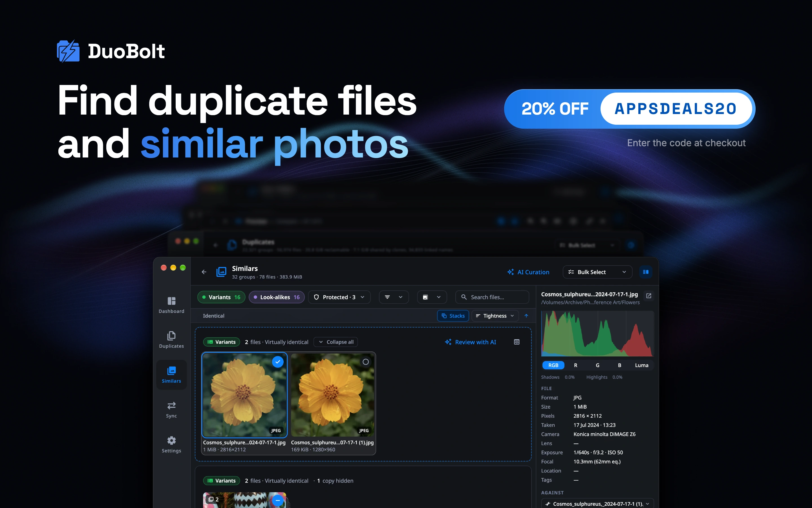Viewport: 812px width, 508px height.
Task: Open the Cosmos_sulphure...024-07-17-1.jpg thumbnail
Action: [x=244, y=395]
